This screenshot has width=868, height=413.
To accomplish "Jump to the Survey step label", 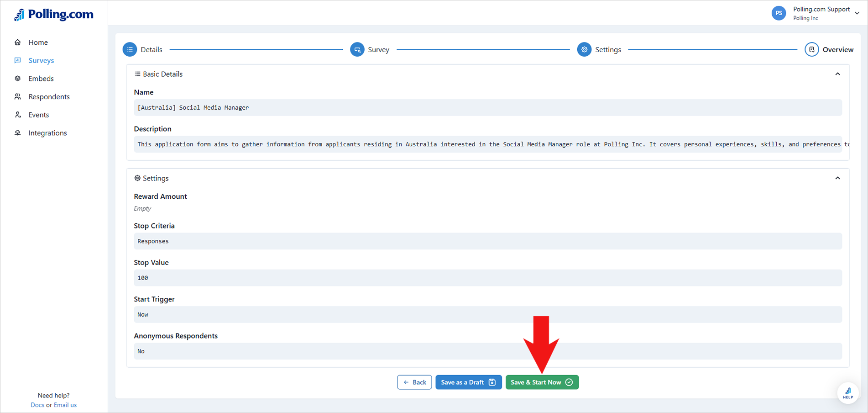I will click(x=379, y=49).
